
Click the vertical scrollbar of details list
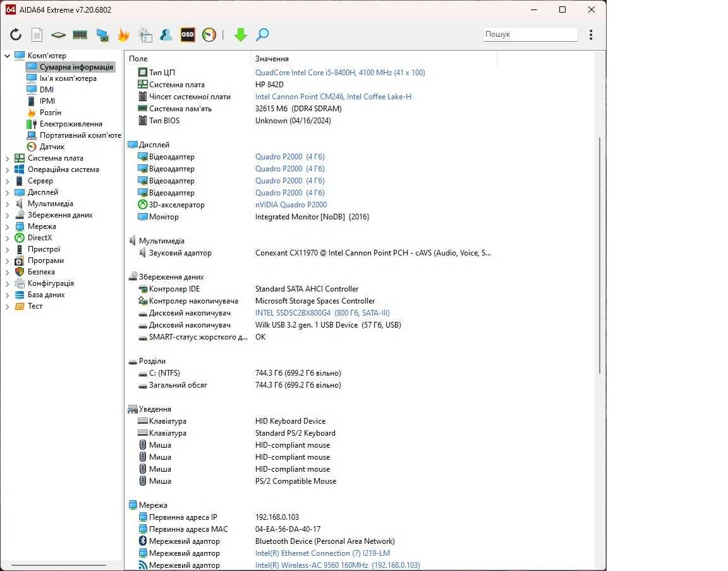(x=599, y=255)
